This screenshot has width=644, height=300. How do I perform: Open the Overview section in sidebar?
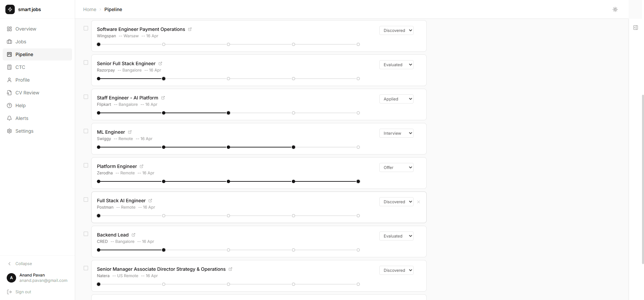point(25,29)
